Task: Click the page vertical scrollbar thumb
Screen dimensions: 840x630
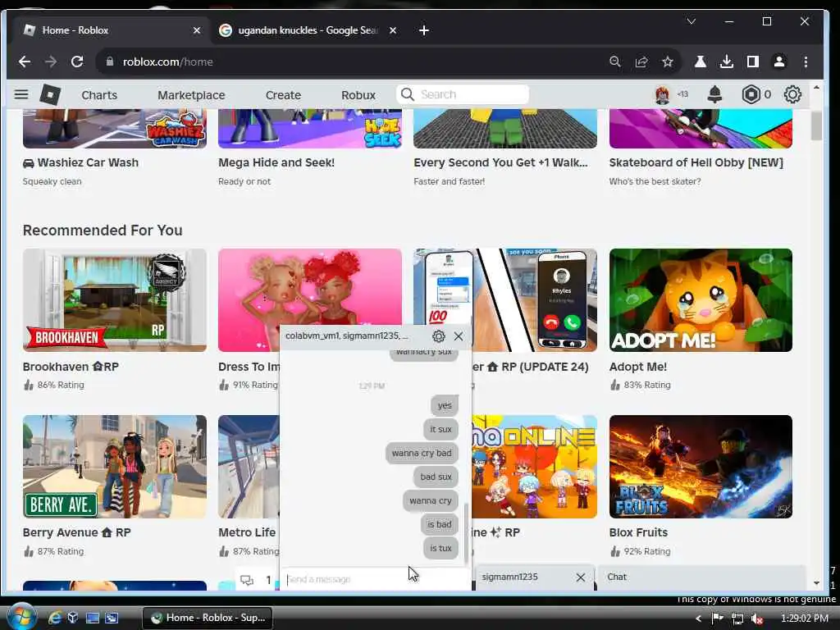Action: click(816, 126)
